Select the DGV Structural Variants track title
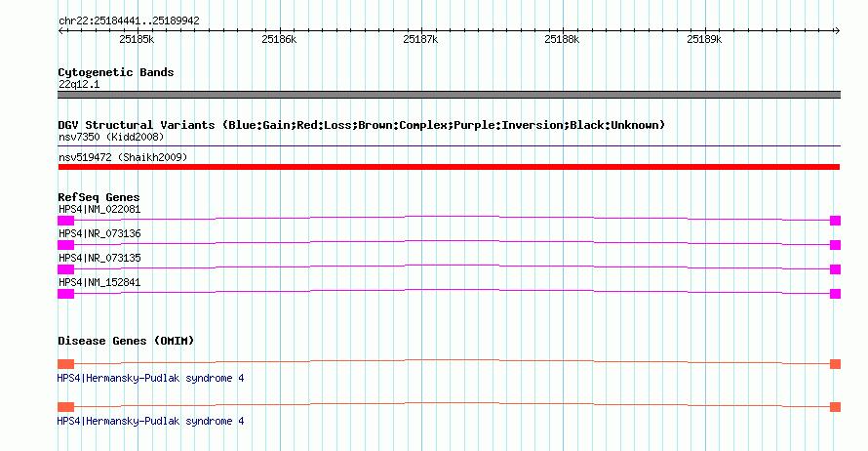The height and width of the screenshot is (451, 868). click(361, 125)
